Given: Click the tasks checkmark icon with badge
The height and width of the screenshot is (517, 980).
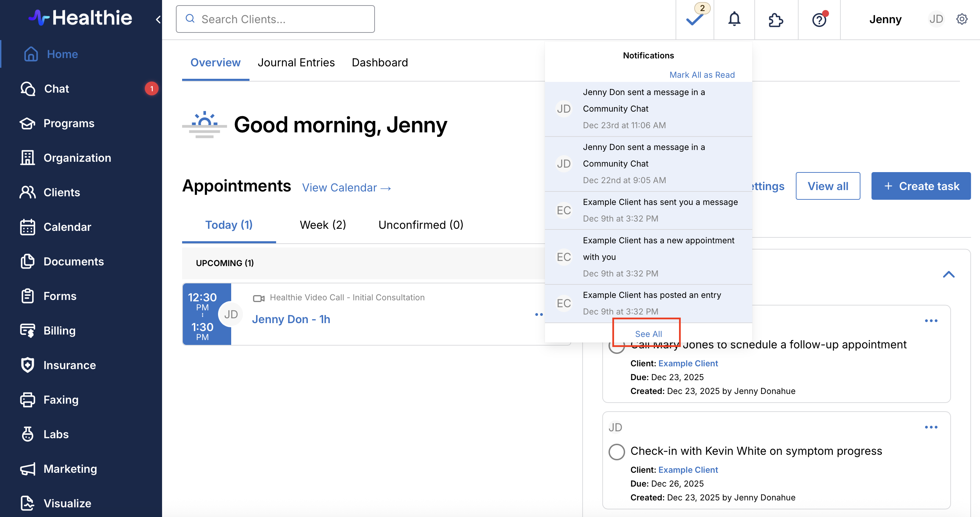Looking at the screenshot, I should [x=695, y=19].
